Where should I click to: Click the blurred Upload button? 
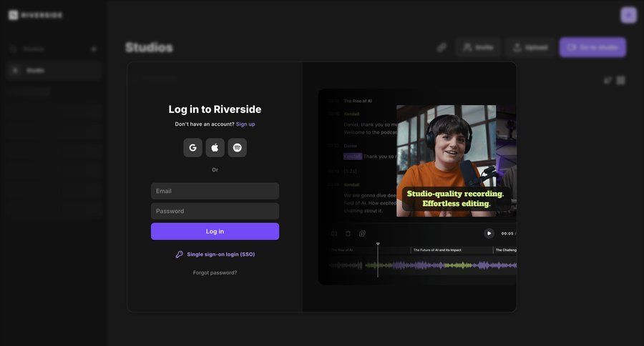click(530, 47)
